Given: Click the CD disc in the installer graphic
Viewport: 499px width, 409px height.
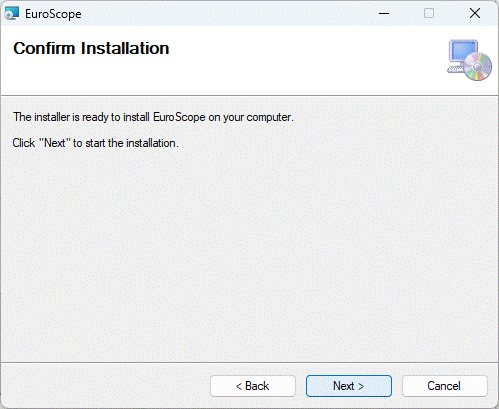Looking at the screenshot, I should point(477,67).
